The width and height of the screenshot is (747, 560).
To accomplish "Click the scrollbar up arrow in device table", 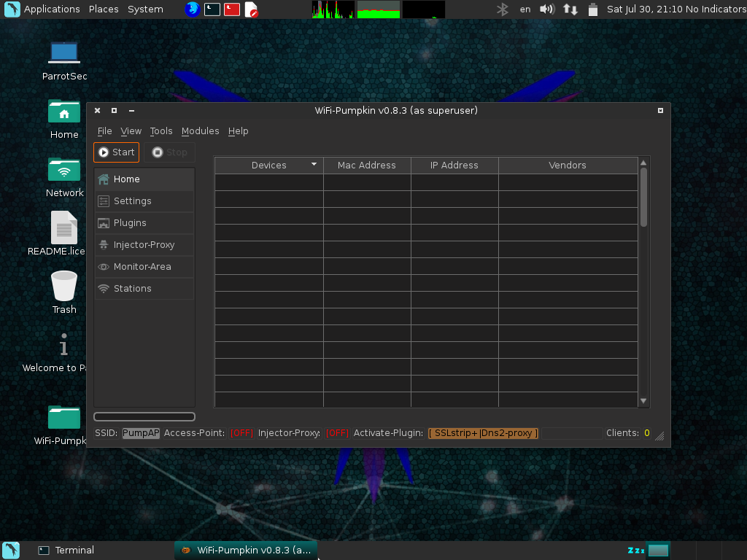I will [x=643, y=163].
